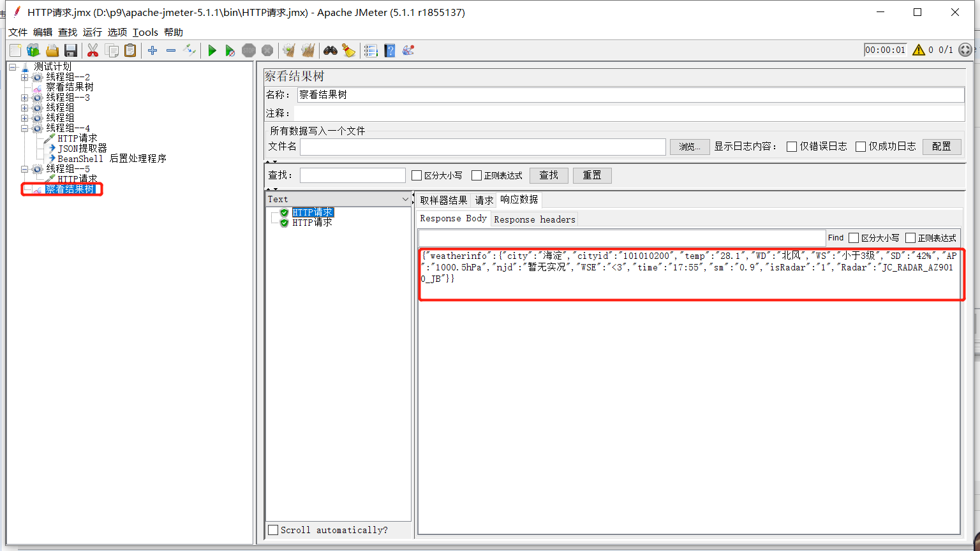
Task: Click the thread status icon beside 0/1
Action: (x=965, y=50)
